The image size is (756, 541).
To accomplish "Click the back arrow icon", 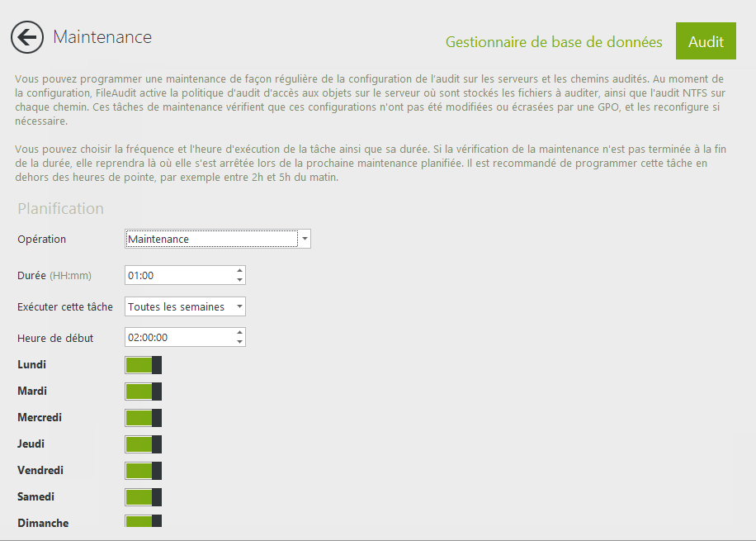I will [27, 38].
